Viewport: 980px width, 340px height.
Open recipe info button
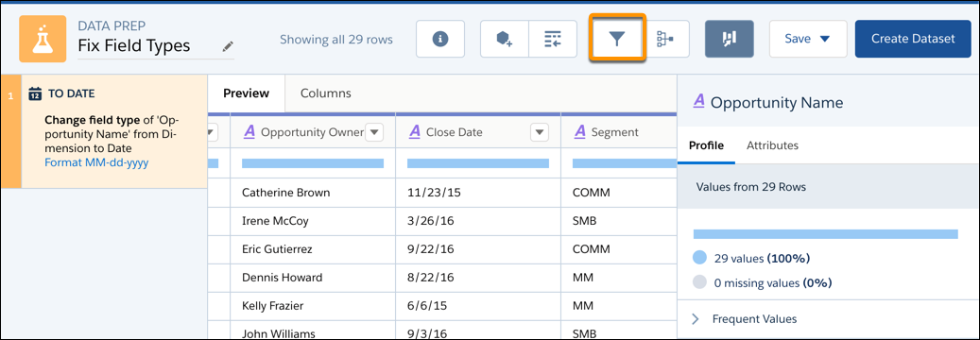pyautogui.click(x=440, y=39)
